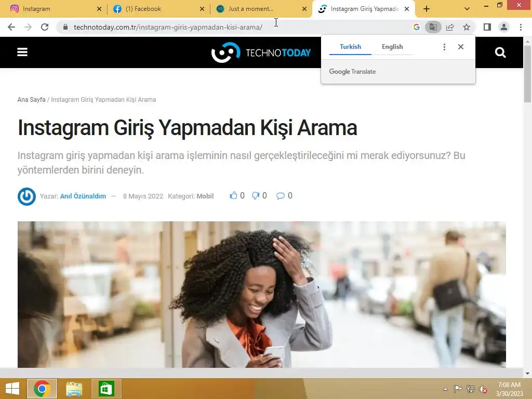
Task: Click the Google icon in address bar
Action: (417, 27)
